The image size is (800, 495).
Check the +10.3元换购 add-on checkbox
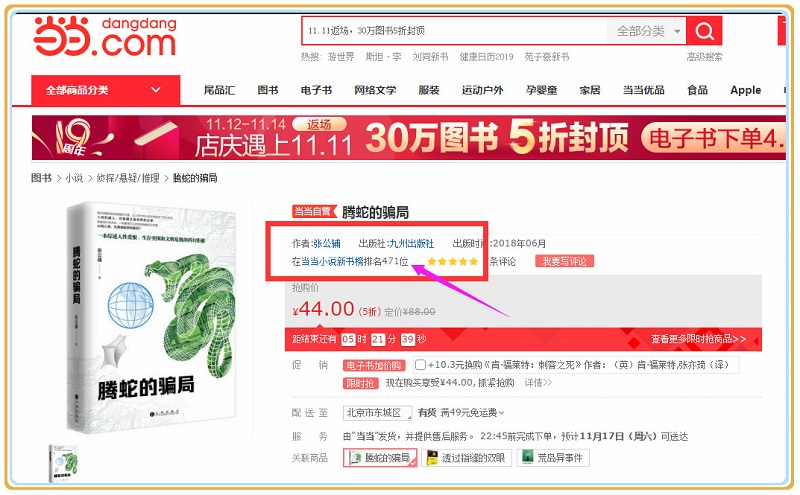(420, 365)
